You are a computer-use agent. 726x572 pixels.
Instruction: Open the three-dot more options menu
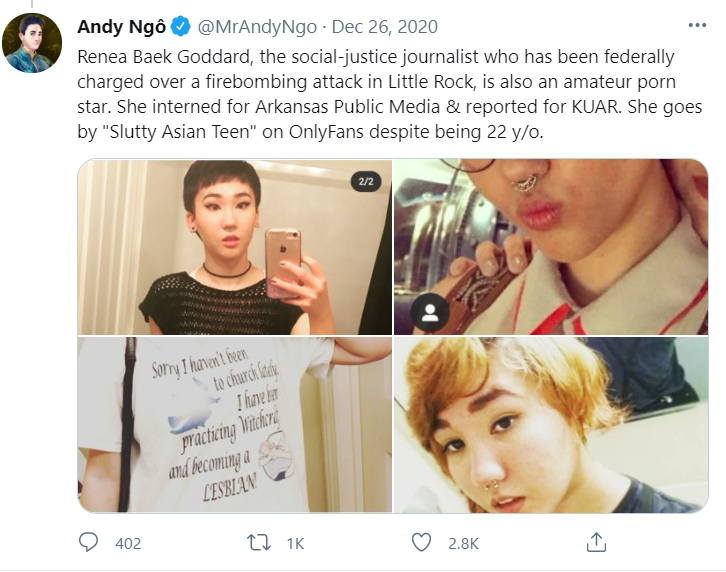[x=697, y=25]
